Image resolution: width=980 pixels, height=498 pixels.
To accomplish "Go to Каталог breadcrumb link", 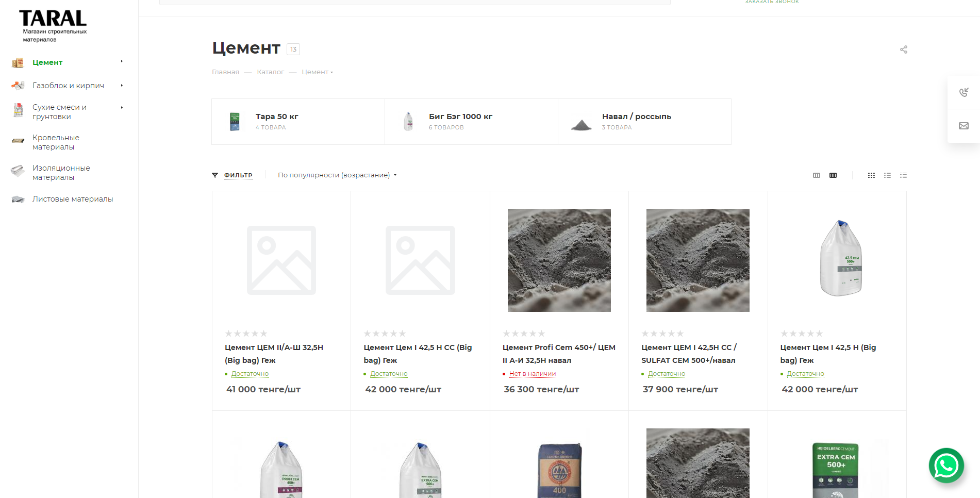I will click(270, 72).
